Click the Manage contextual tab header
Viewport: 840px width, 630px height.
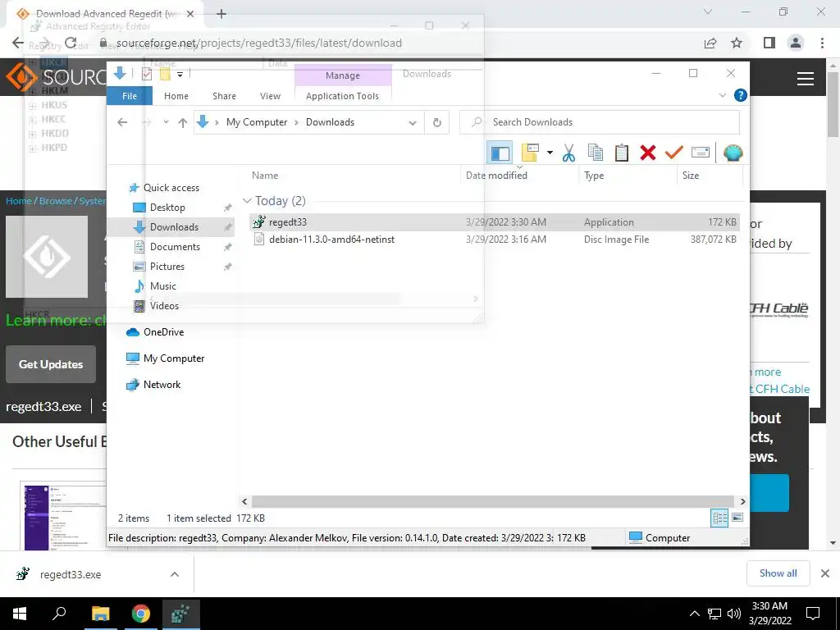coord(343,75)
